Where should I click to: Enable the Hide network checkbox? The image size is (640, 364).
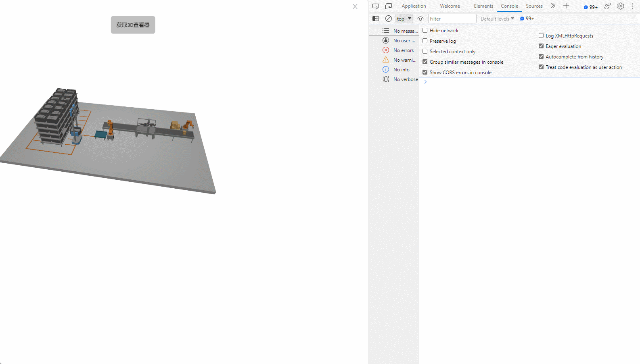[x=425, y=31]
